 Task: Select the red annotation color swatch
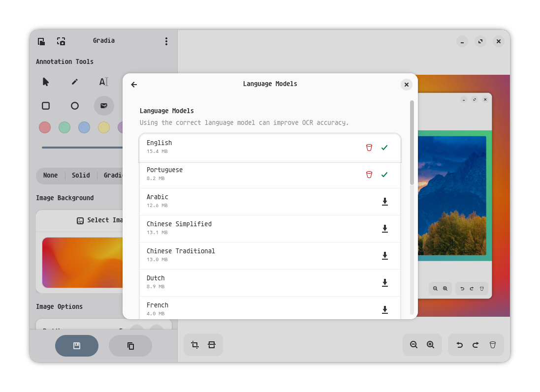(45, 127)
